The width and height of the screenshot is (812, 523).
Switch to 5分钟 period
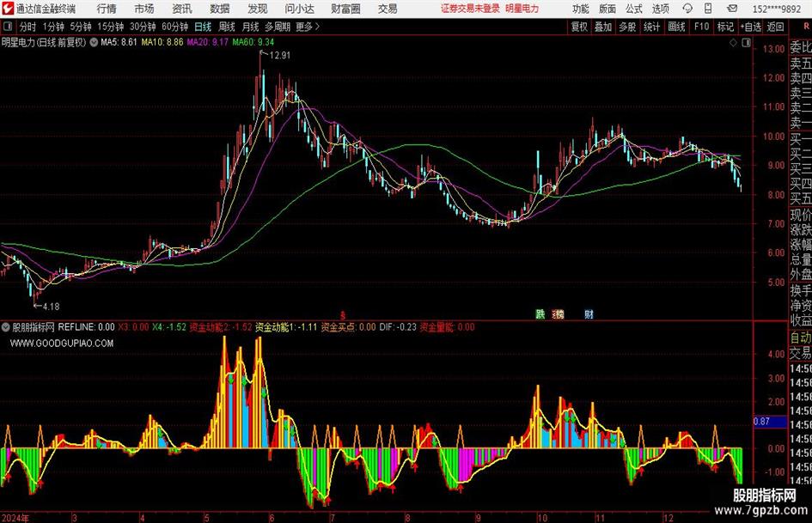[81, 27]
